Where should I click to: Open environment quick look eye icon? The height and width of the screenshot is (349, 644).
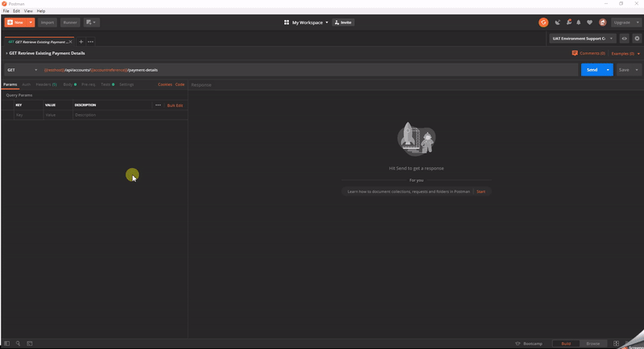(x=624, y=39)
